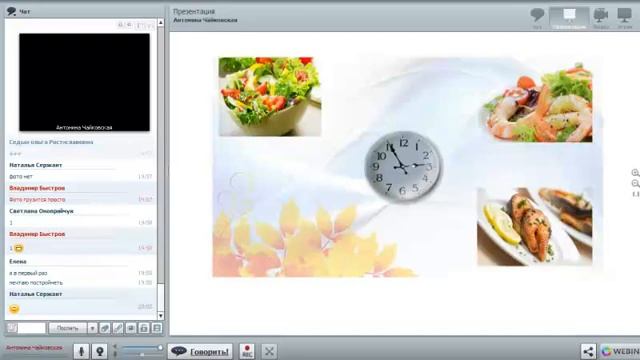Click the presenter name label at bottom left
640x360 pixels.
pyautogui.click(x=34, y=348)
